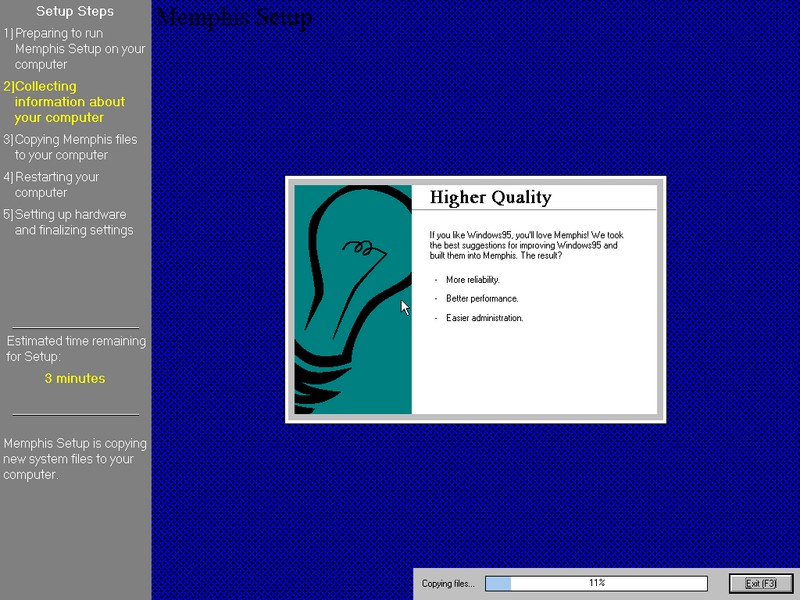Screen dimensions: 800x600
Task: Select step 3 'Copying Memphis files to your computer'
Action: pyautogui.click(x=70, y=147)
